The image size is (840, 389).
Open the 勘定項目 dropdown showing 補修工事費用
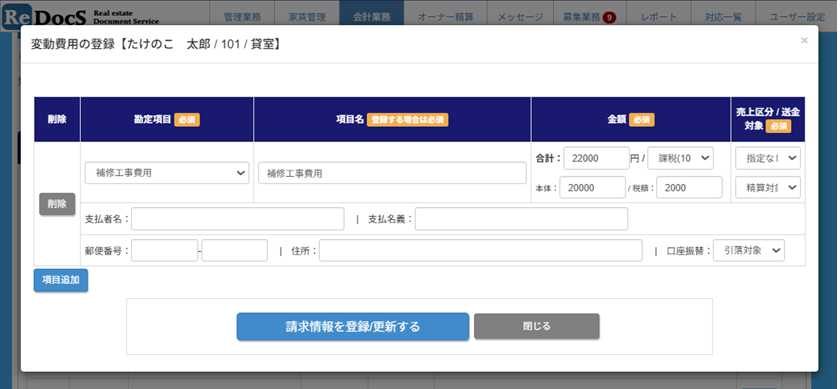point(167,173)
